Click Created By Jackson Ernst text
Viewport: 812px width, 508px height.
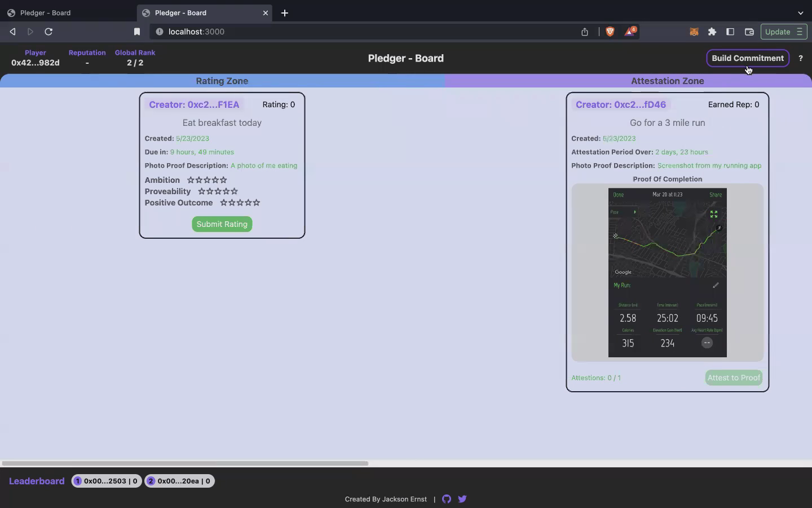point(386,499)
